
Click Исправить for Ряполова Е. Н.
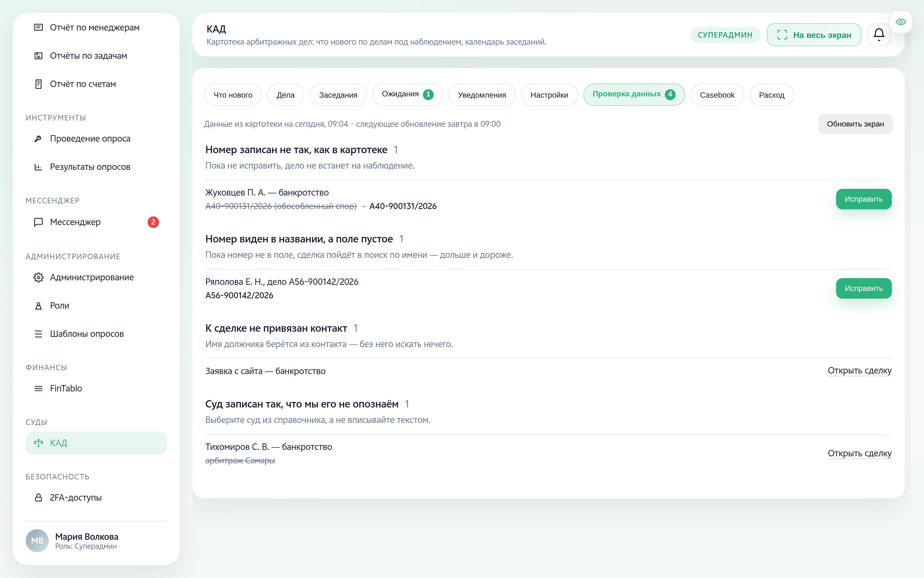coord(864,288)
